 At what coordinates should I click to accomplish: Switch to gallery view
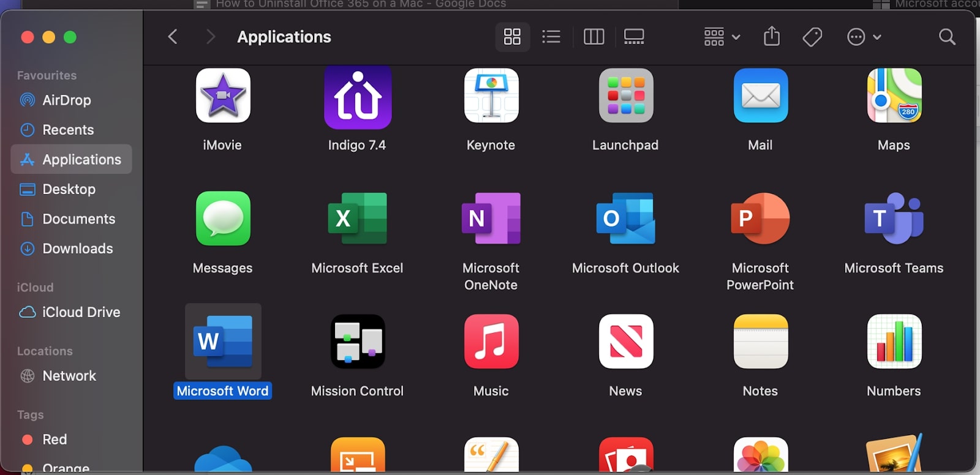tap(634, 37)
